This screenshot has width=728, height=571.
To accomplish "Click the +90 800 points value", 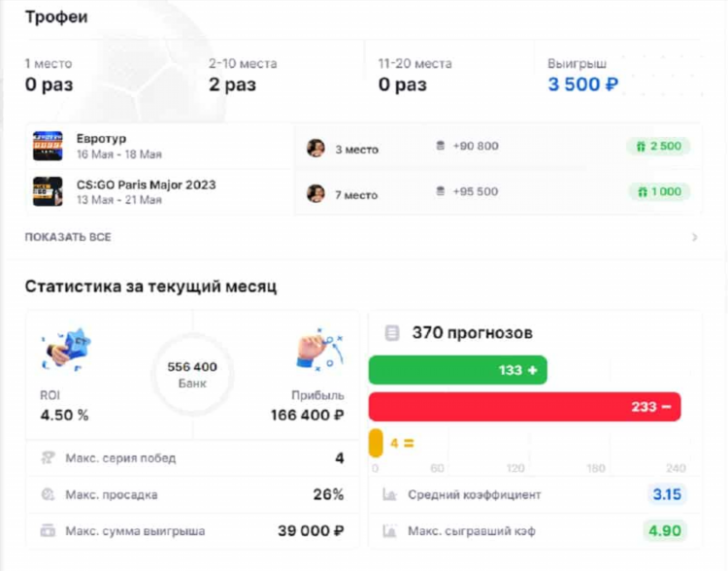I will (x=476, y=146).
